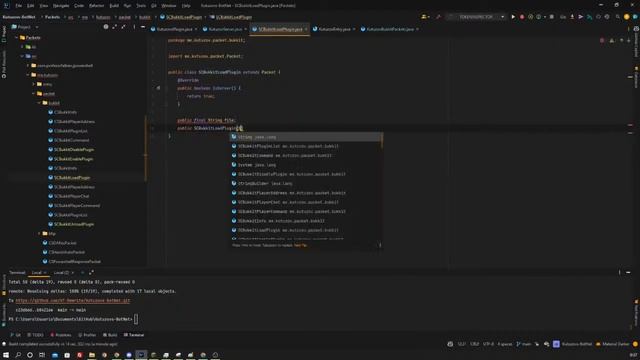The image size is (640, 360).
Task: Click the 4 spaces indent setting in status bar
Action: (x=504, y=344)
